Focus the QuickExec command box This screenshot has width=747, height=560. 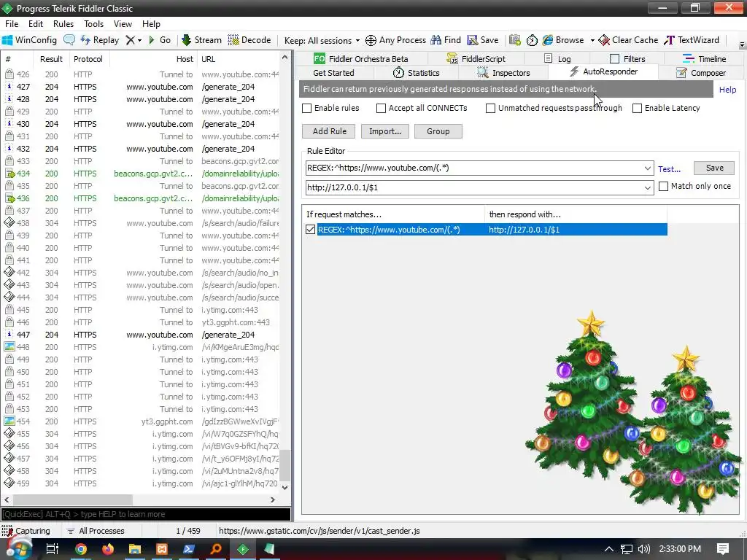(146, 514)
